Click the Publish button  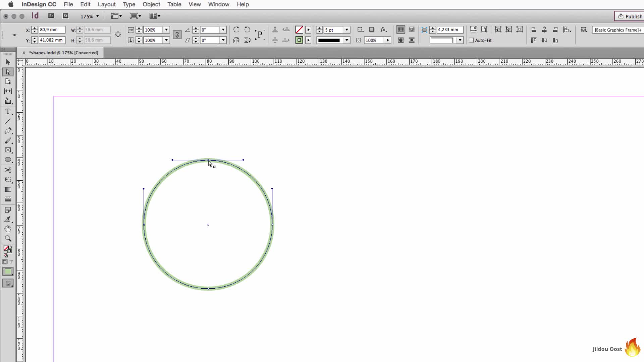pos(630,16)
